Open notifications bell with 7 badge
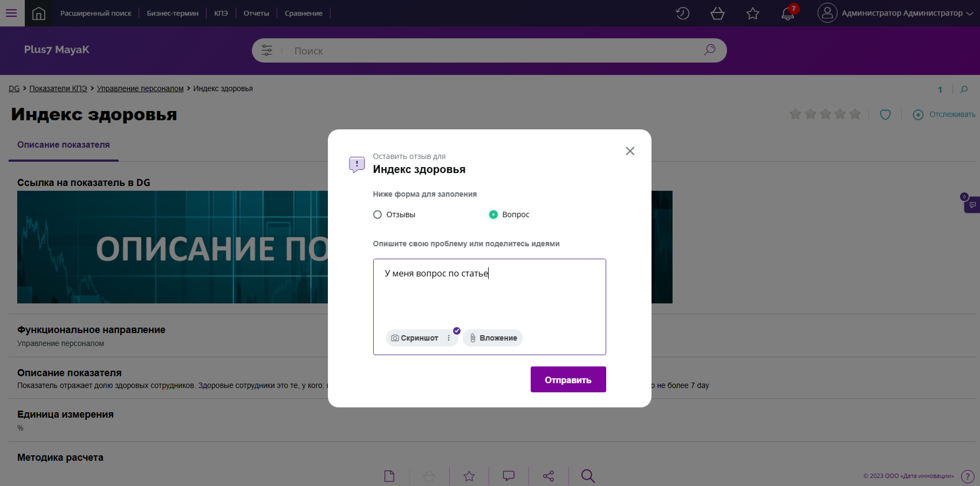Screen dimensions: 980x486 pyautogui.click(x=787, y=13)
